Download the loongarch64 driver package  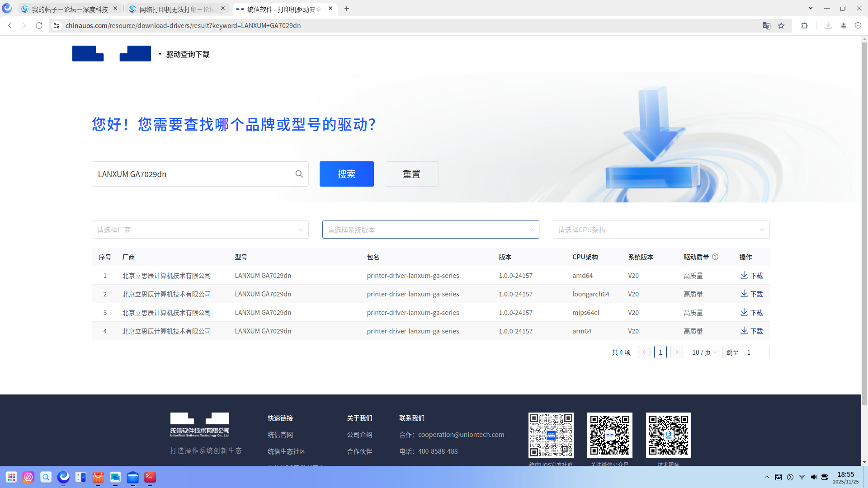click(751, 294)
